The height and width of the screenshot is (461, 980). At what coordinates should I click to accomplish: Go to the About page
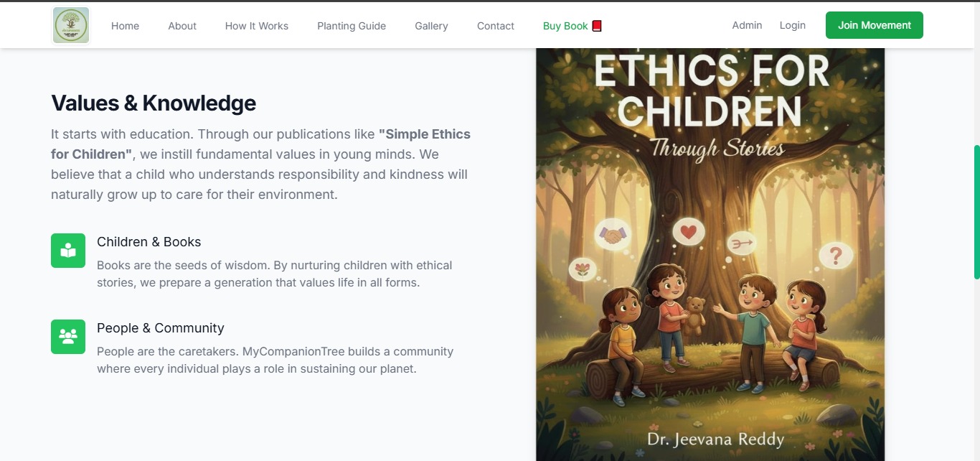pyautogui.click(x=182, y=26)
